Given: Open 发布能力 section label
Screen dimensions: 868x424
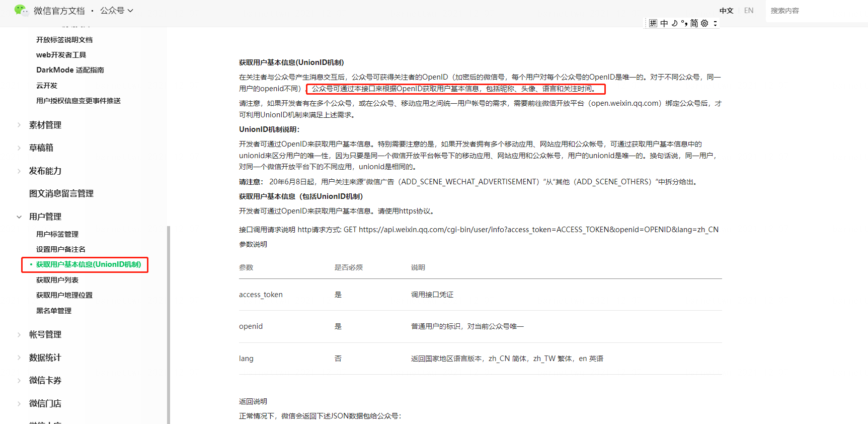Looking at the screenshot, I should 45,171.
